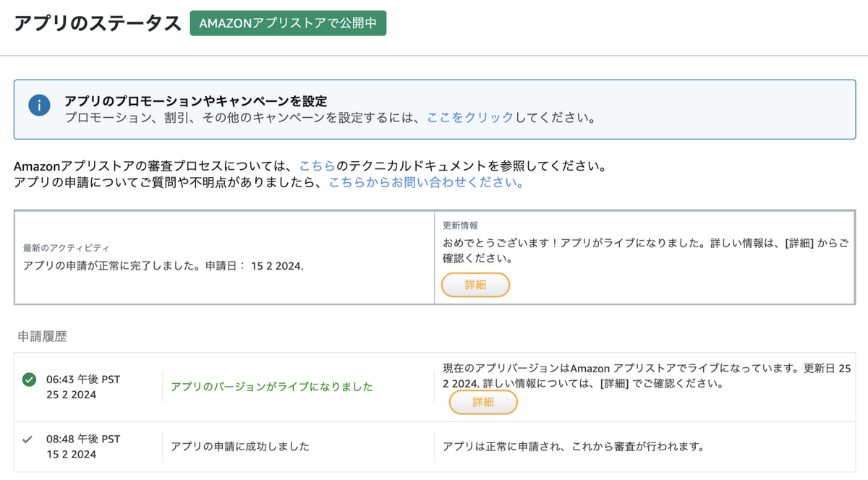Viewport: 868px width, 480px height.
Task: Click 詳細 button under 更新情報
Action: pos(475,285)
